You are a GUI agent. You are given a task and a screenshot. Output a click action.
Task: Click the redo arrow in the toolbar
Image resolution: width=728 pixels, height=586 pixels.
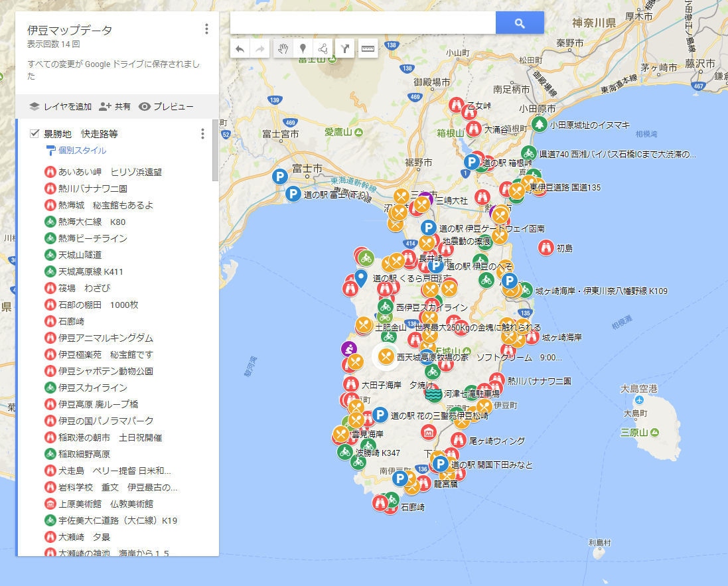[260, 48]
